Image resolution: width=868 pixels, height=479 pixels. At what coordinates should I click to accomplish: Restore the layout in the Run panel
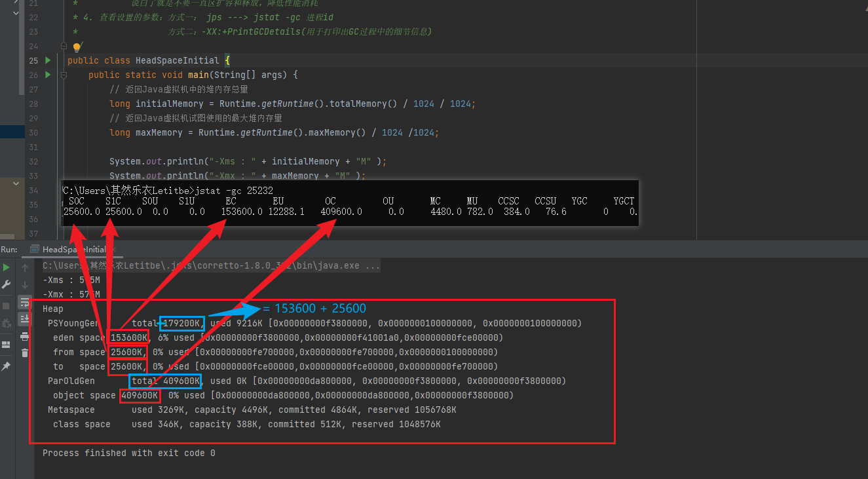click(x=7, y=344)
